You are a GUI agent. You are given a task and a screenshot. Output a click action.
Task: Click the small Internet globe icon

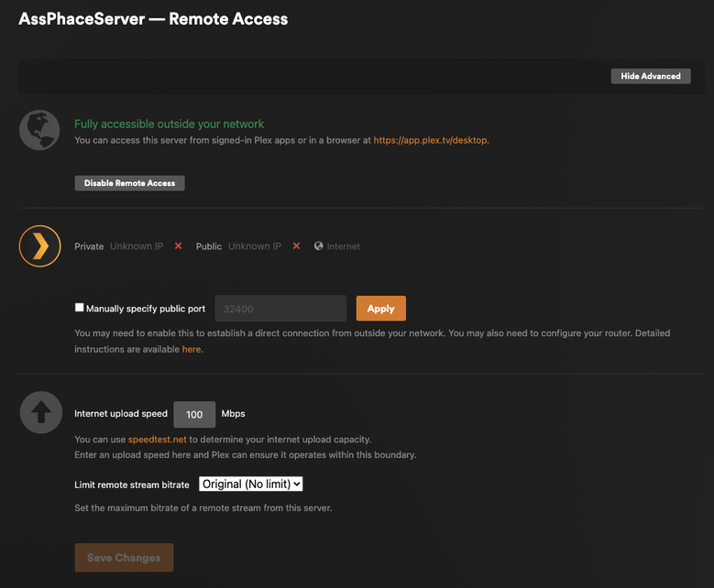click(319, 246)
